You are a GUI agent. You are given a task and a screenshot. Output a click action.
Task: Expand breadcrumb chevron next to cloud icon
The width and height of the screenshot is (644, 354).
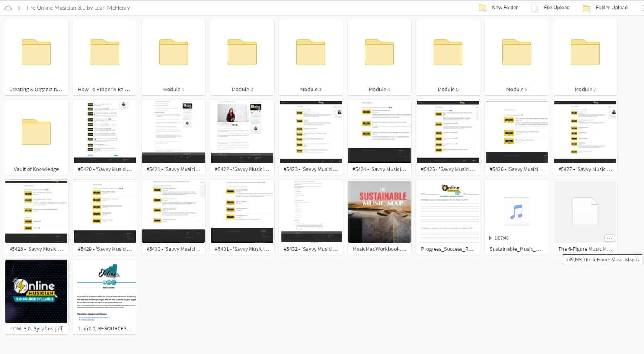coord(18,8)
